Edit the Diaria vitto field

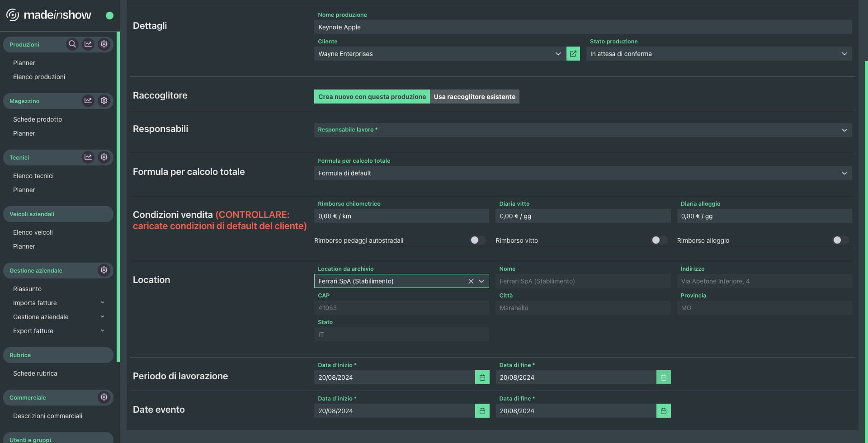[583, 216]
